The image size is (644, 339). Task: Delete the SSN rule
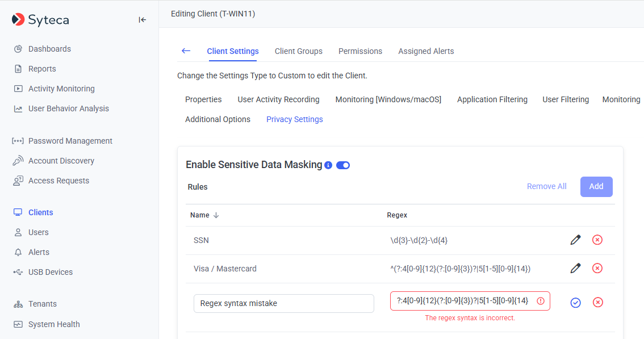pyautogui.click(x=597, y=240)
